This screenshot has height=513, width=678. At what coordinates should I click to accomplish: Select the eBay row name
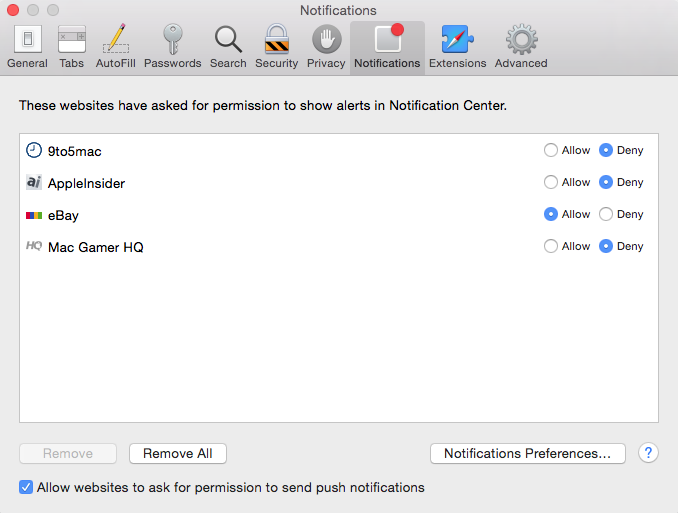[63, 215]
